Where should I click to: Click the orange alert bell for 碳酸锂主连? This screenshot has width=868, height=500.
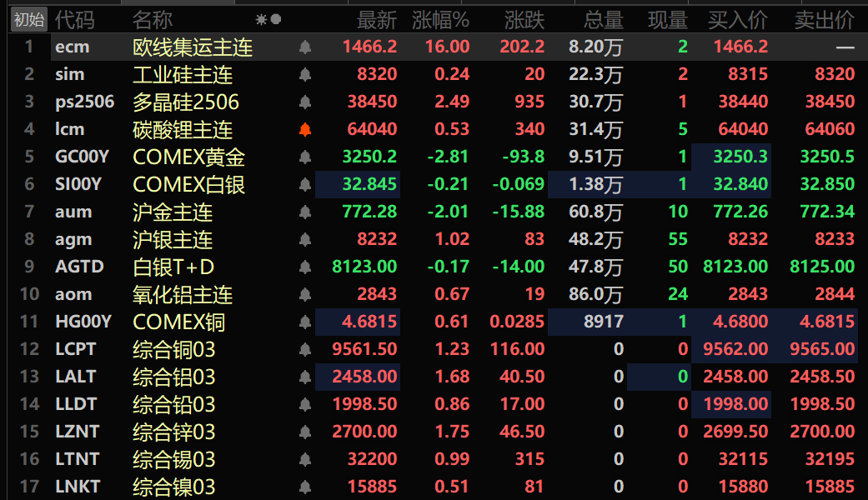pyautogui.click(x=305, y=129)
